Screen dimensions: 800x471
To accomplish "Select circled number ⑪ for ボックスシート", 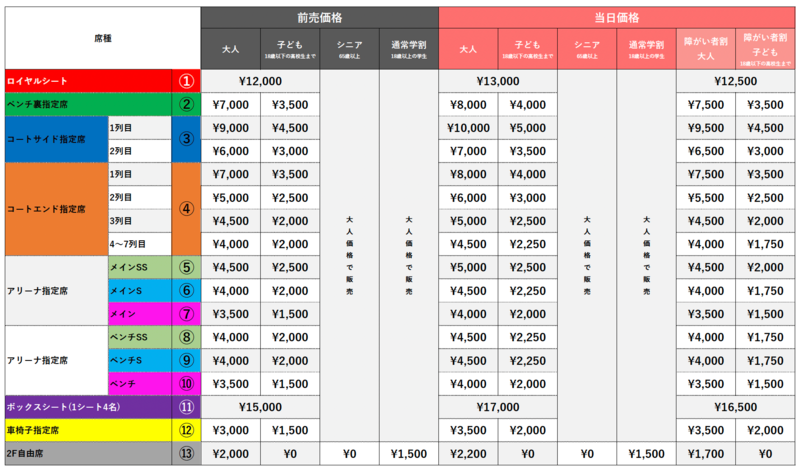I will [x=186, y=407].
